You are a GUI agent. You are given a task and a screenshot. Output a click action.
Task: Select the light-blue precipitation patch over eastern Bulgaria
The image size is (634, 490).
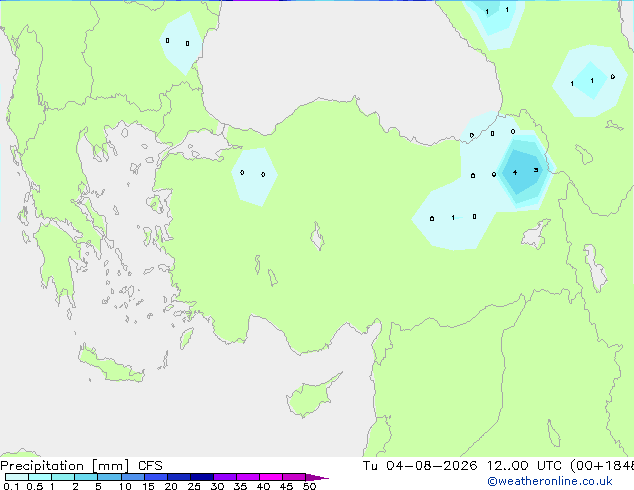[181, 43]
